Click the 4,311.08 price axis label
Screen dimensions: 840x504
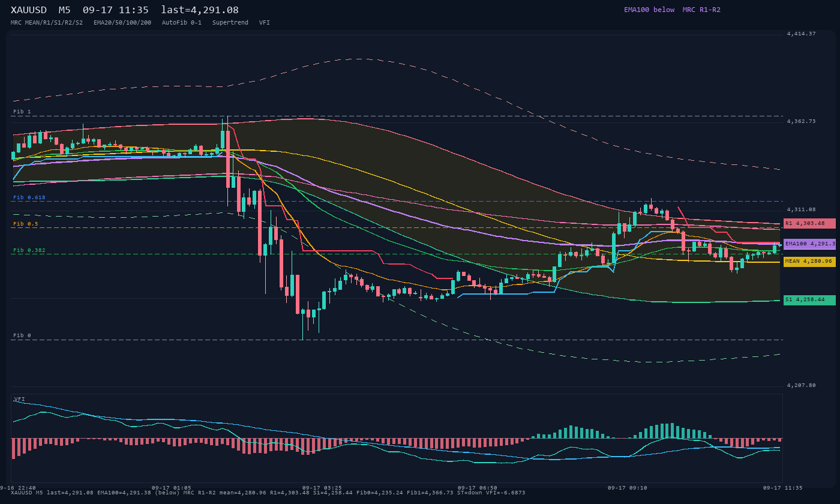pyautogui.click(x=802, y=209)
